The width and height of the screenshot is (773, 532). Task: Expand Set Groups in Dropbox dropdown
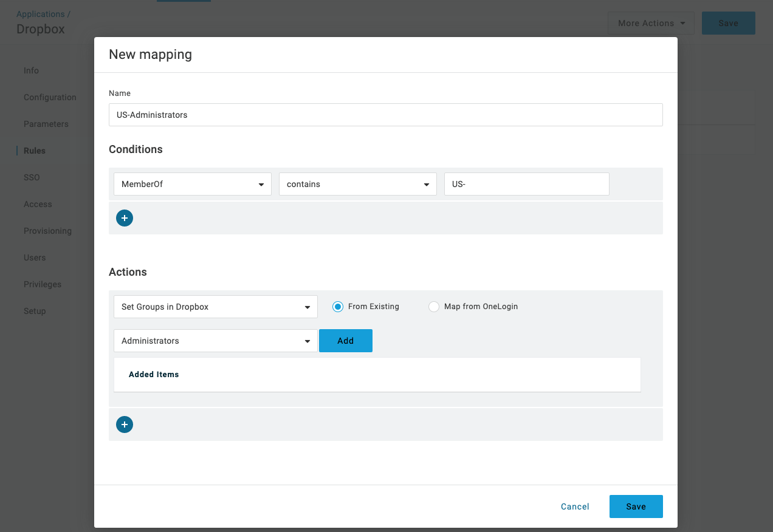tap(216, 307)
